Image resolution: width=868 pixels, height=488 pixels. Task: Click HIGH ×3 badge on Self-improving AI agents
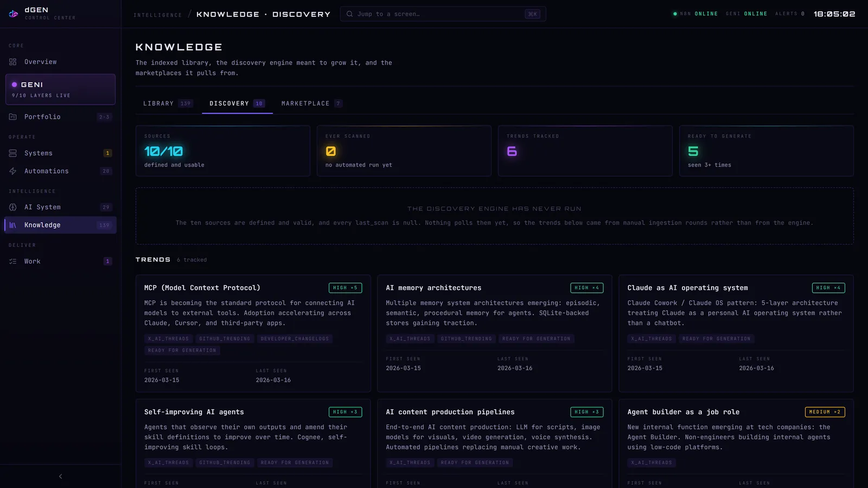pyautogui.click(x=345, y=412)
